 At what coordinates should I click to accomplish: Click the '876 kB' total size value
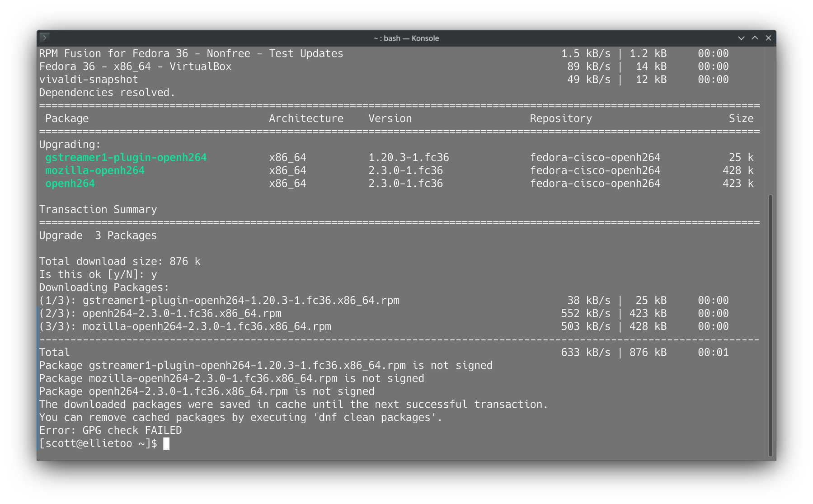[x=648, y=353]
